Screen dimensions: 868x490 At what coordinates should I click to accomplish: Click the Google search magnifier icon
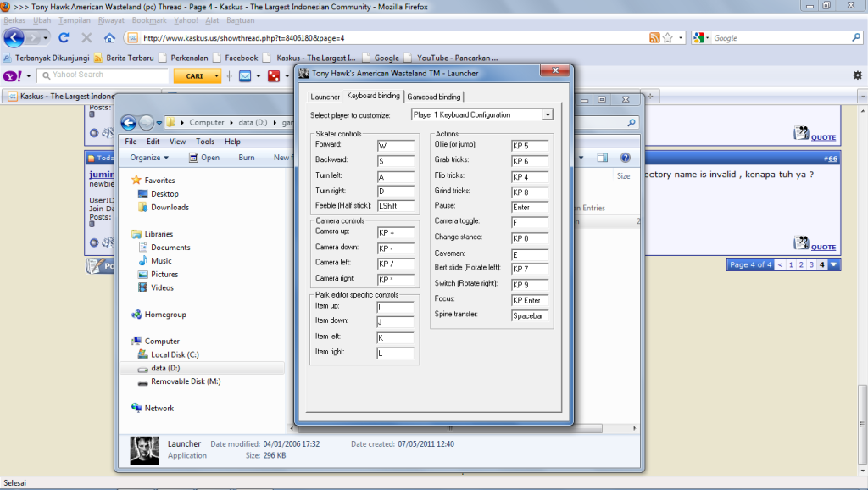856,37
